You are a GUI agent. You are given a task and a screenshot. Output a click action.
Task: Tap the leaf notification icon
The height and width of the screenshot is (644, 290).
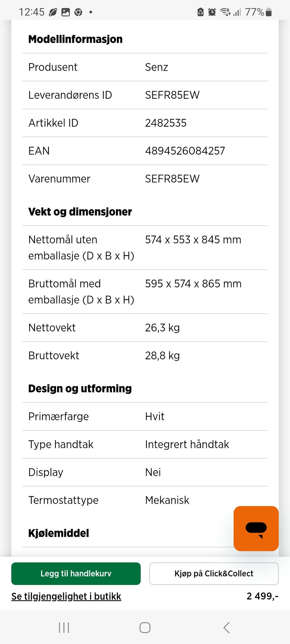coord(53,12)
